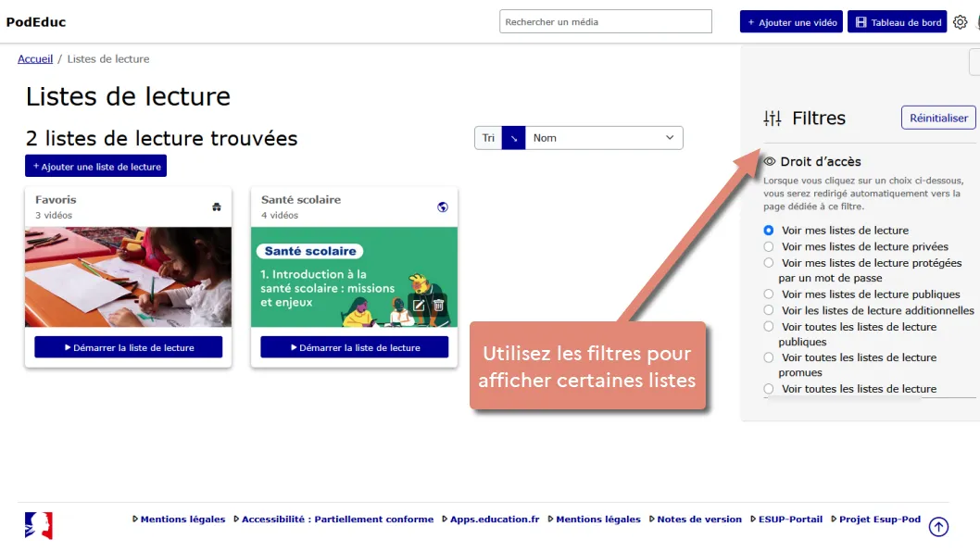Click the '4 vidéos' count text
Viewport: 980px width, 551px height.
coord(280,216)
